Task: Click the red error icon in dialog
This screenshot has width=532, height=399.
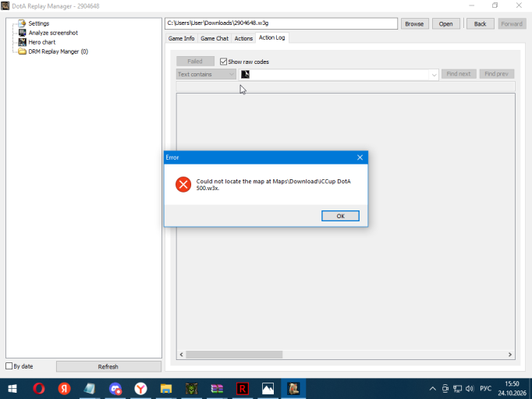Action: [183, 185]
